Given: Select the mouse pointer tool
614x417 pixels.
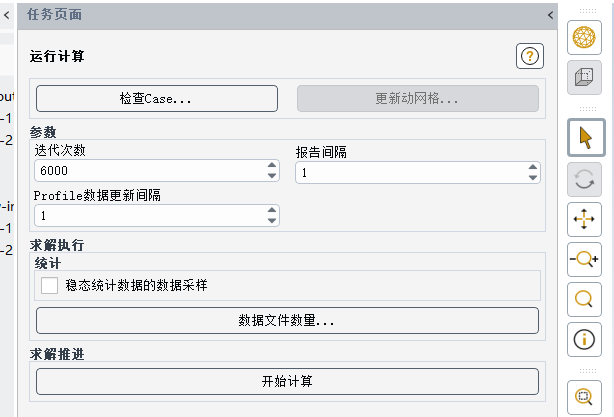Looking at the screenshot, I should click(584, 138).
